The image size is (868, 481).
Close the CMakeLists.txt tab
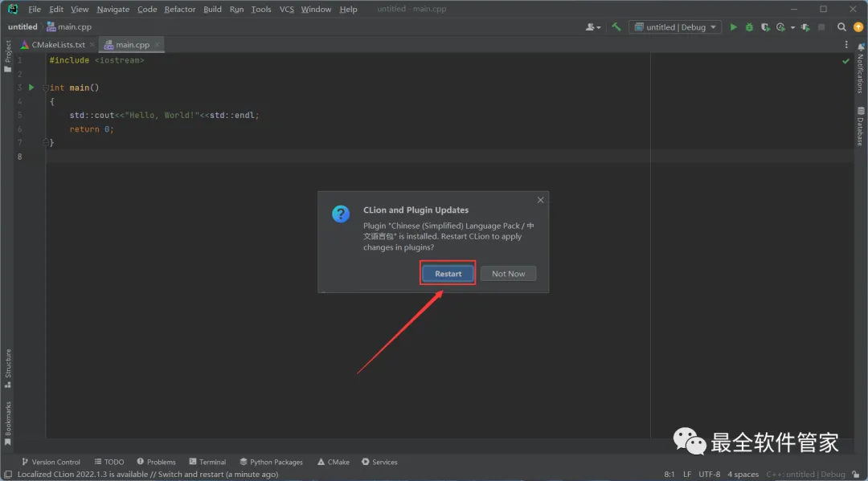point(92,45)
